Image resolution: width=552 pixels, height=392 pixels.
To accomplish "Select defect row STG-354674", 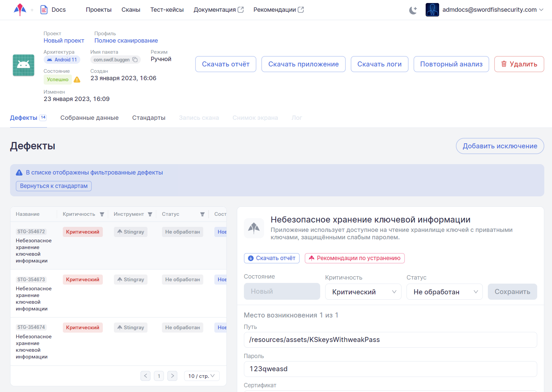I will (x=118, y=342).
